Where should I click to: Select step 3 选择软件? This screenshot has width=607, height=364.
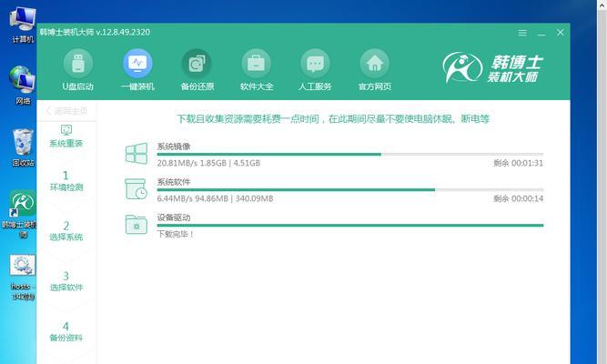pos(66,281)
